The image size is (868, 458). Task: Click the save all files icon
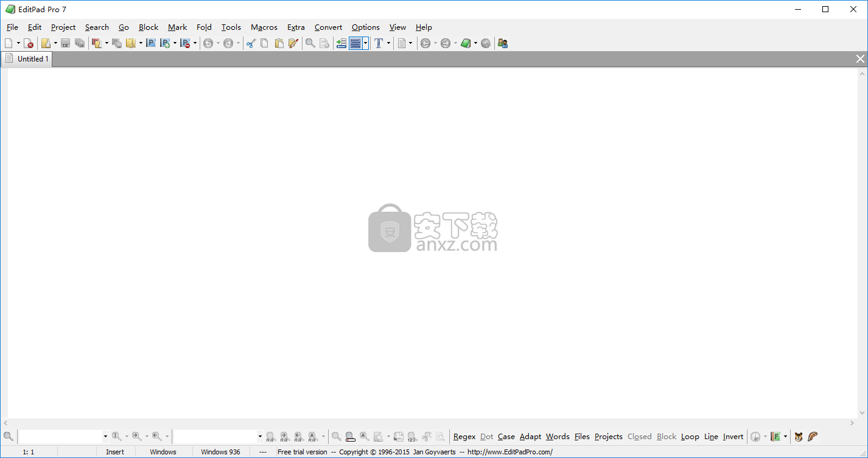80,43
